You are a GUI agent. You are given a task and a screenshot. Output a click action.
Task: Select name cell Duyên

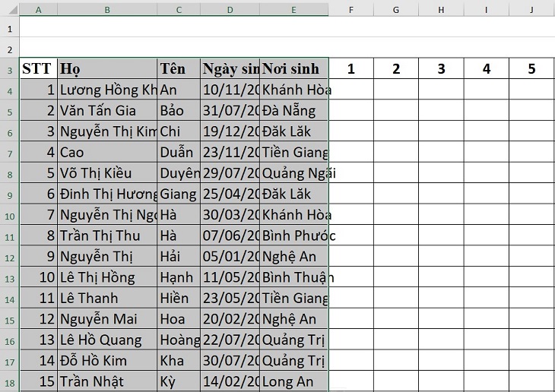[179, 173]
